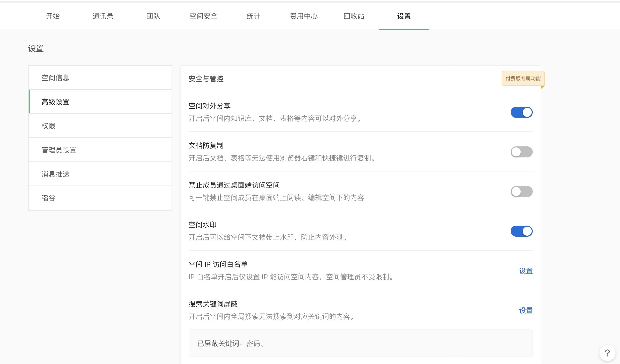Open the 通讯录 tab
620x364 pixels.
(x=103, y=16)
